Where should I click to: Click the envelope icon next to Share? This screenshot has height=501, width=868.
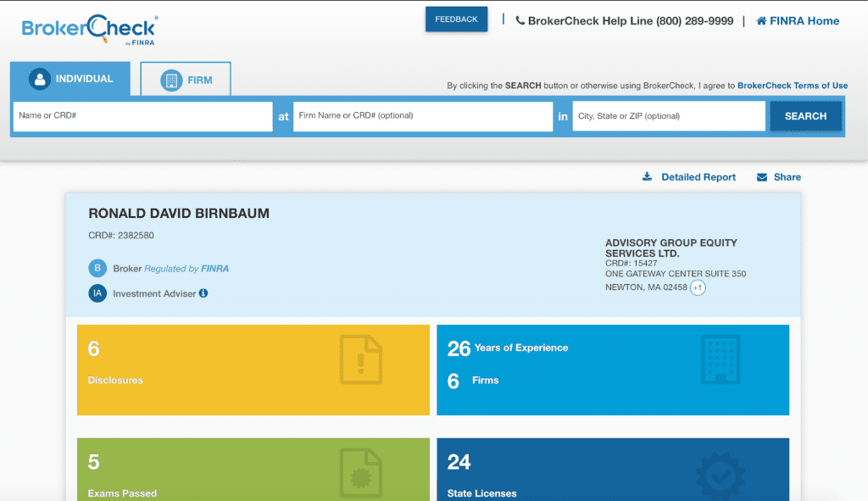pyautogui.click(x=762, y=177)
